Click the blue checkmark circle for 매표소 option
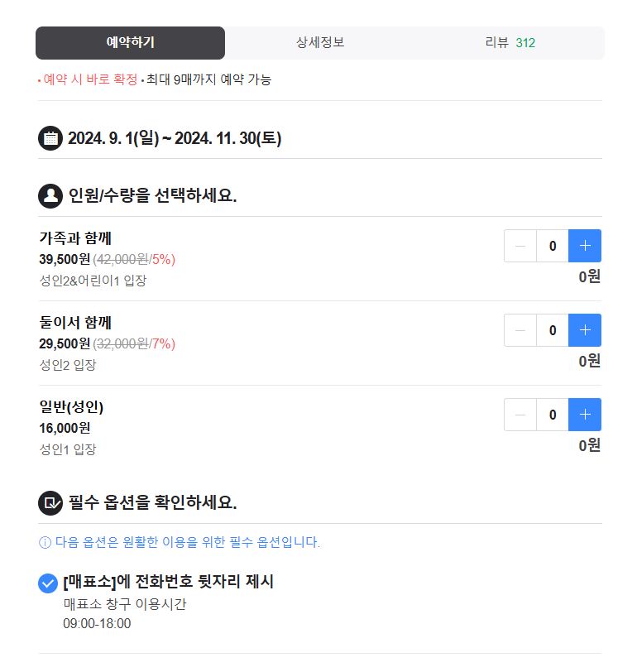The width and height of the screenshot is (637, 672). pyautogui.click(x=45, y=583)
